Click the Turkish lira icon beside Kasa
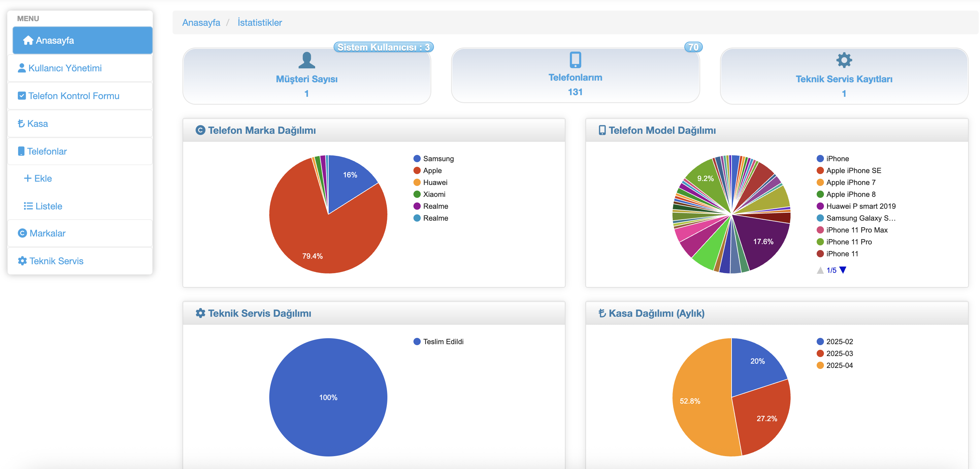This screenshot has width=980, height=469. [21, 124]
